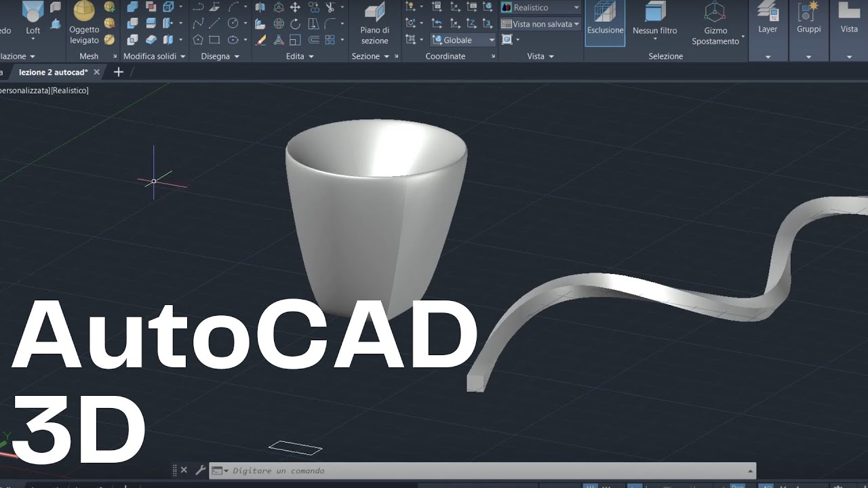Open the Nessun filtro selection filter
Viewport: 868px width, 488px height.
[x=654, y=22]
